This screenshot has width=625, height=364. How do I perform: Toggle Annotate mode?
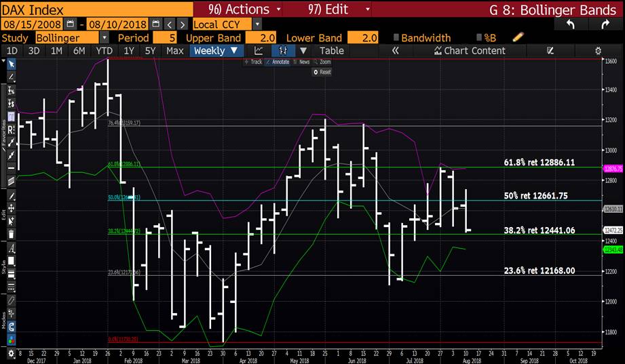click(x=278, y=62)
